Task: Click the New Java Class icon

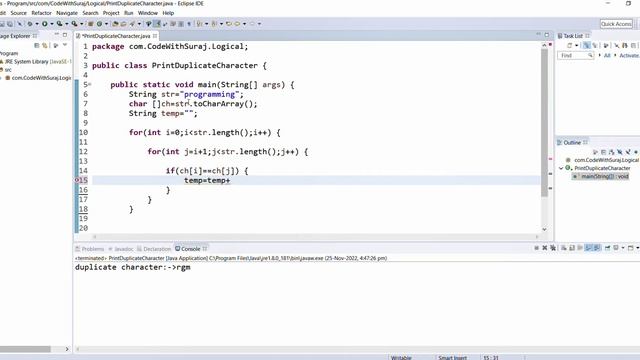Action: [x=99, y=24]
